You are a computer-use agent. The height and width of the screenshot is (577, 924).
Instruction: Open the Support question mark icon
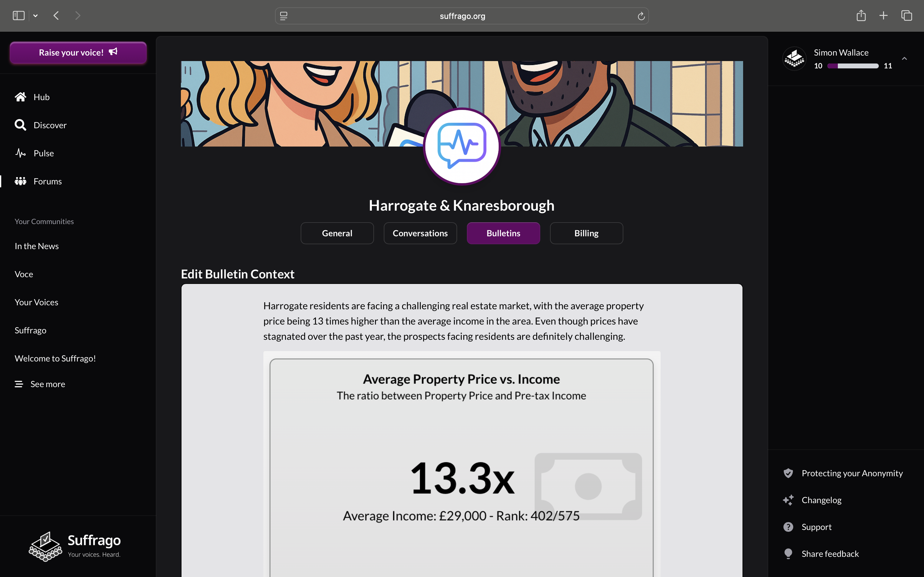[788, 527]
